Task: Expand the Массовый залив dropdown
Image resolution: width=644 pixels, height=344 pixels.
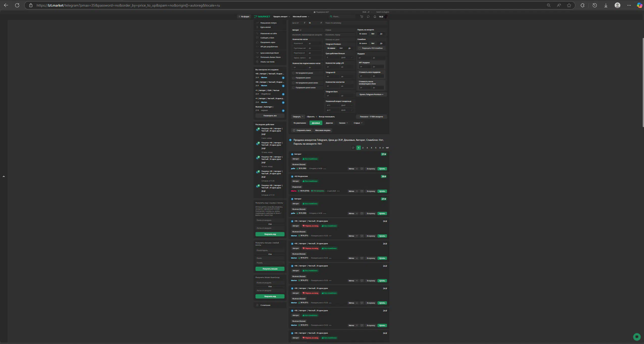Action: (301, 17)
